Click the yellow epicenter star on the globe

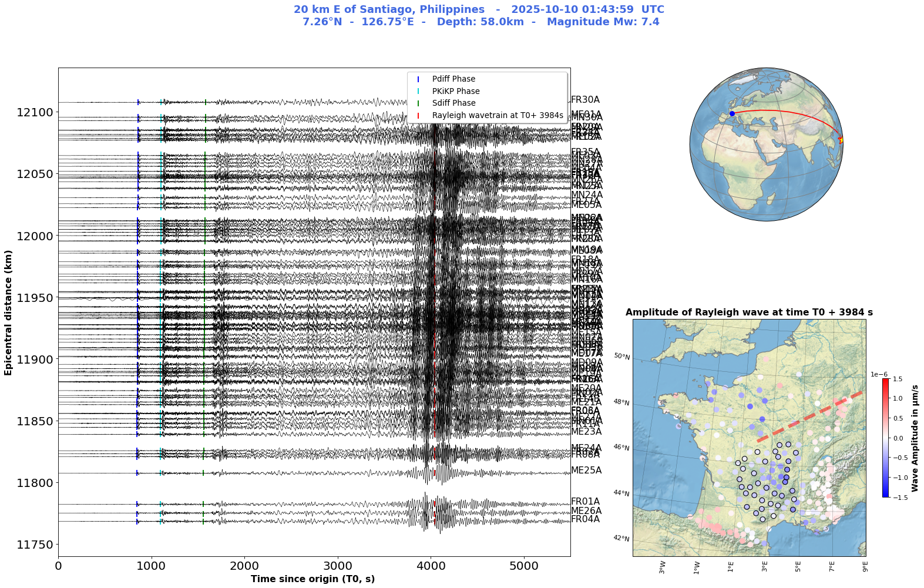click(841, 140)
